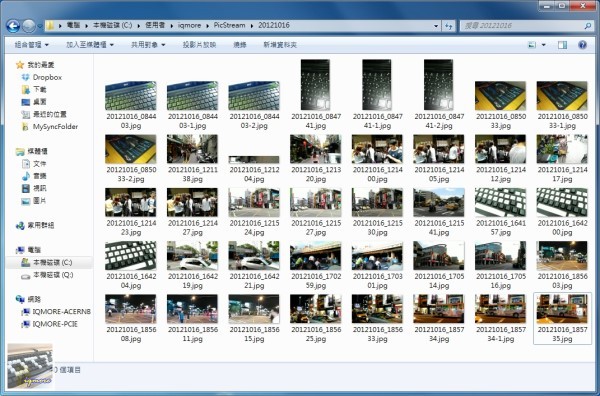Expand the breadcrumb arrow after PicStream
The height and width of the screenshot is (396, 600).
pyautogui.click(x=252, y=26)
